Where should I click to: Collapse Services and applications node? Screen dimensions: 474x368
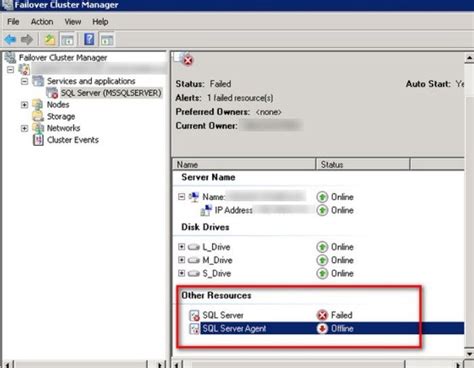(x=24, y=81)
